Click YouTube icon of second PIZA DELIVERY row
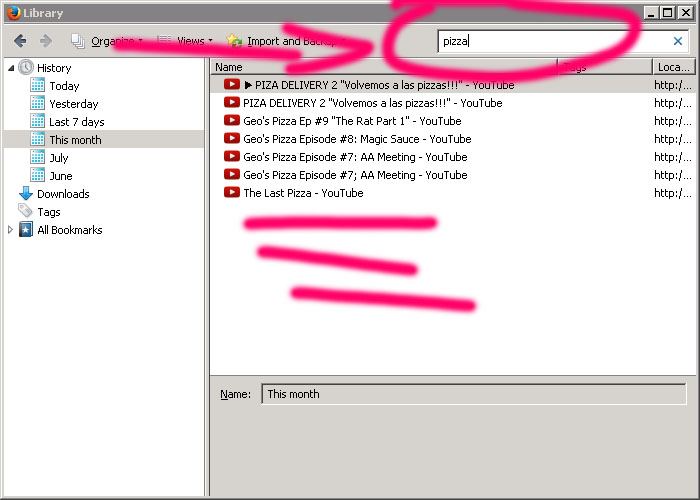The width and height of the screenshot is (700, 500). click(x=232, y=103)
